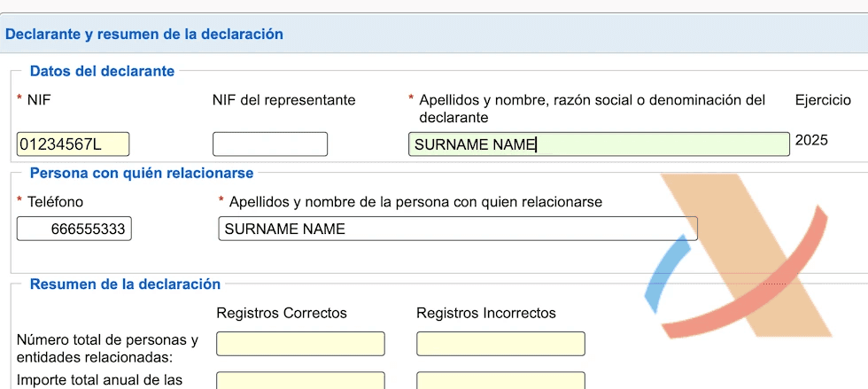Focus the empty NIF del representante field
The height and width of the screenshot is (389, 868).
[270, 144]
